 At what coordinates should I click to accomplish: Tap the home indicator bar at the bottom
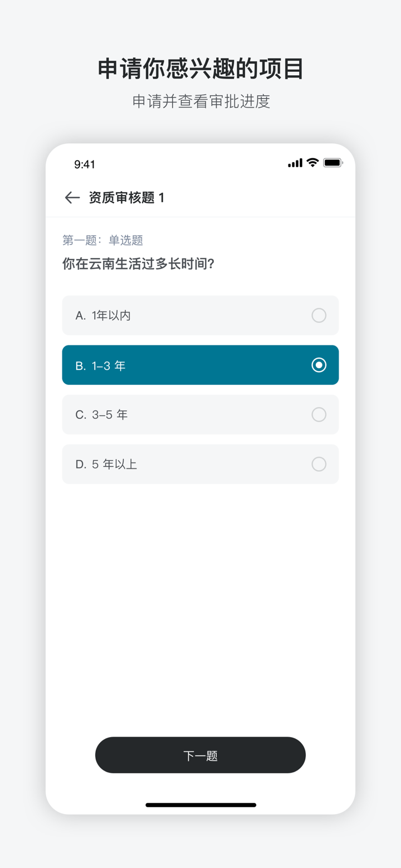(200, 804)
